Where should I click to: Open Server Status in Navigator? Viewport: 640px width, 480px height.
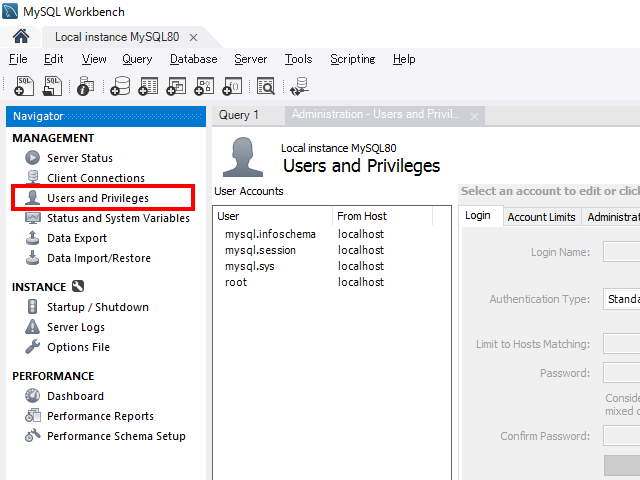[79, 158]
